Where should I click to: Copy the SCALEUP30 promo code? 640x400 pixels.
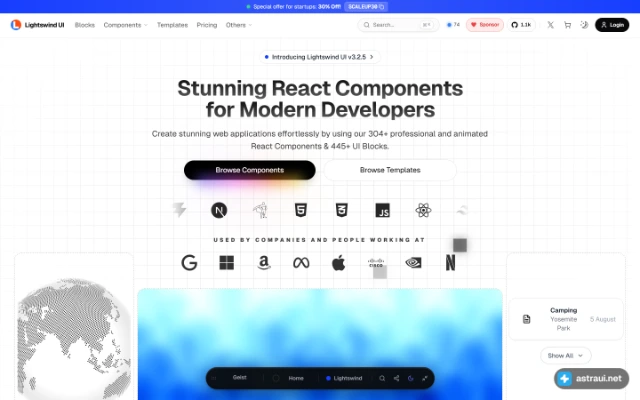click(x=366, y=7)
